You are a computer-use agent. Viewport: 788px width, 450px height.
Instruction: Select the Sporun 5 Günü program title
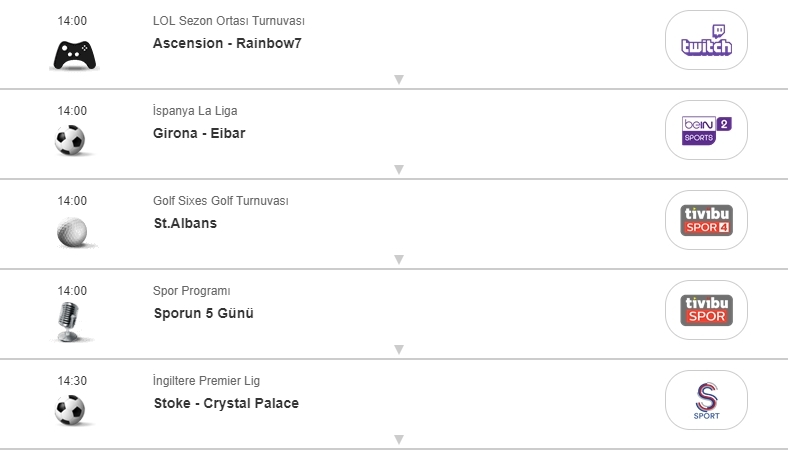pos(203,313)
